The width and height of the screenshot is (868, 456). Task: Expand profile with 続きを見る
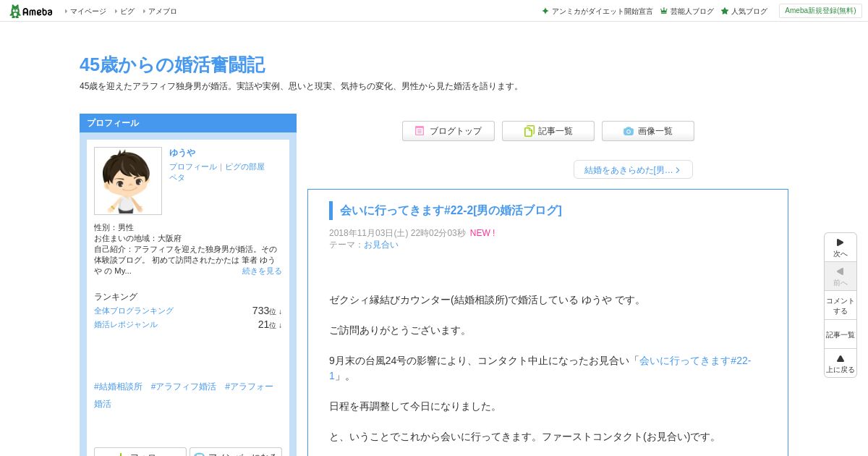(x=262, y=271)
